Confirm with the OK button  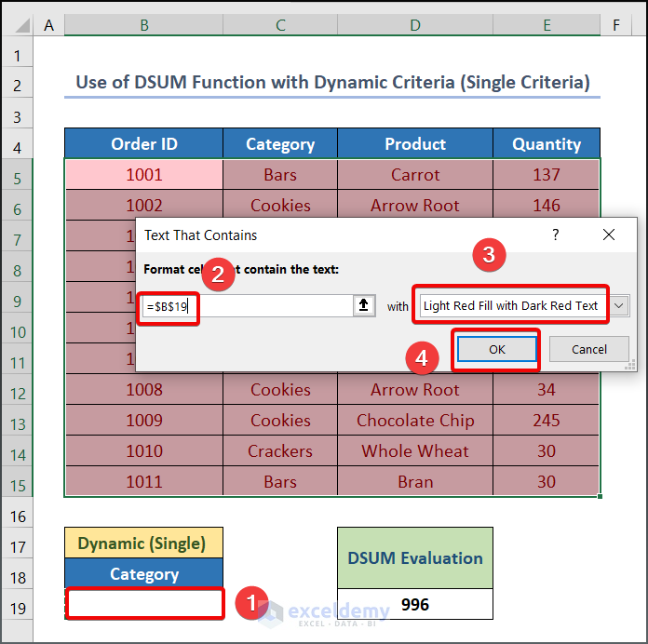tap(497, 350)
